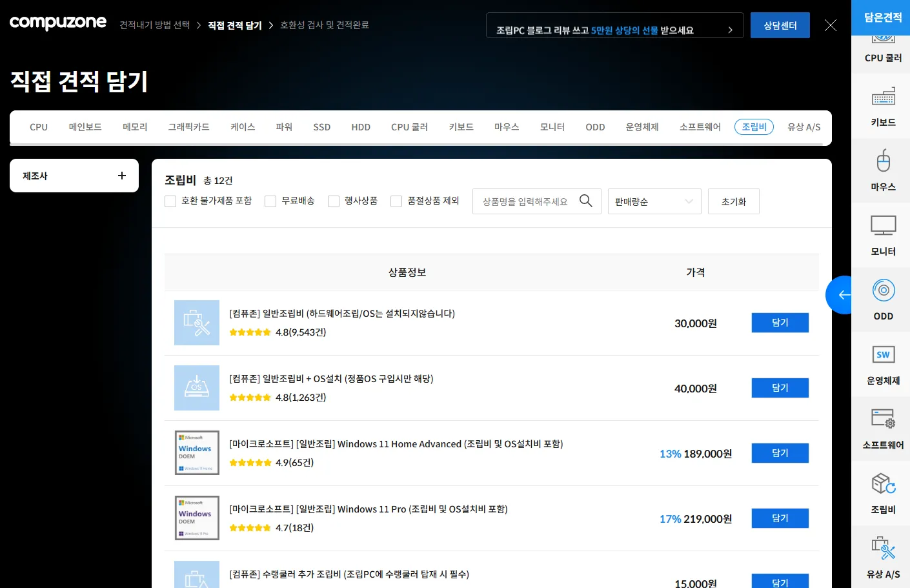Open the 모니터 section via sidebar icon
The width and height of the screenshot is (910, 588).
pyautogui.click(x=882, y=236)
